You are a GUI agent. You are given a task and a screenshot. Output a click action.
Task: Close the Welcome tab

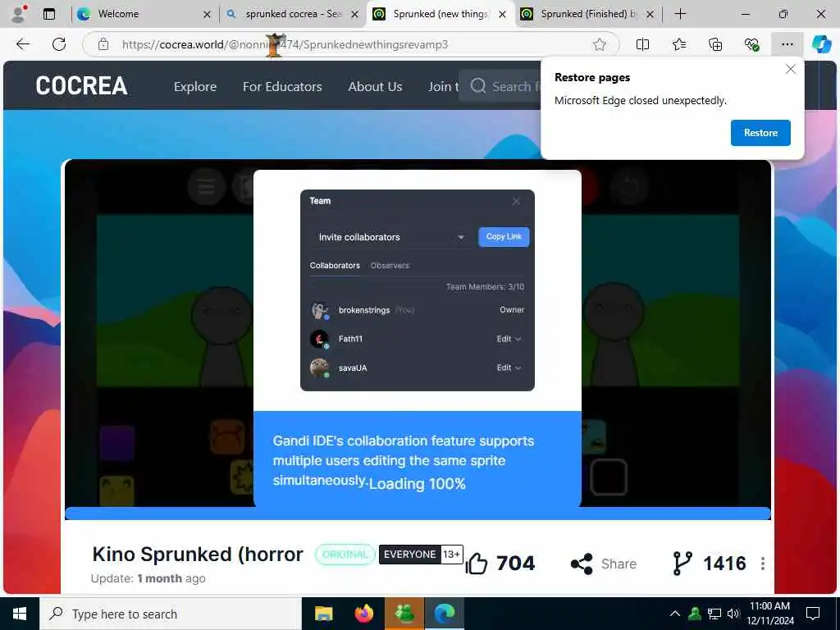207,15
